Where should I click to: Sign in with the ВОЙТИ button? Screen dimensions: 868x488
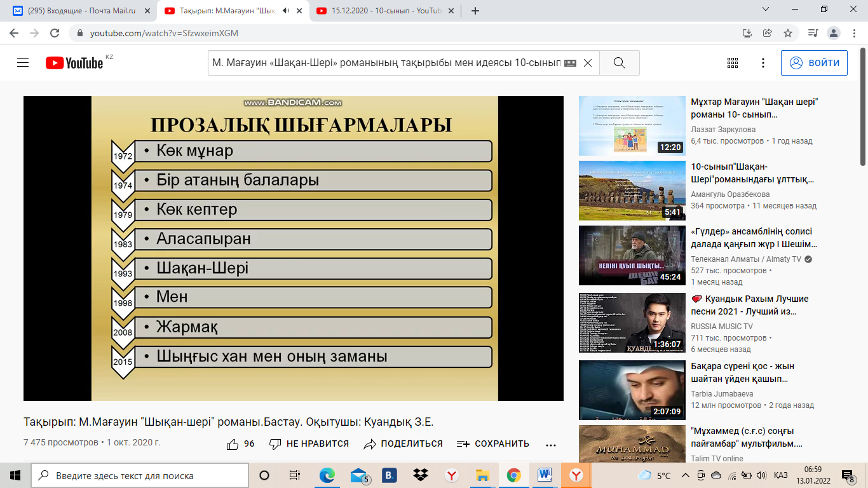pyautogui.click(x=814, y=63)
